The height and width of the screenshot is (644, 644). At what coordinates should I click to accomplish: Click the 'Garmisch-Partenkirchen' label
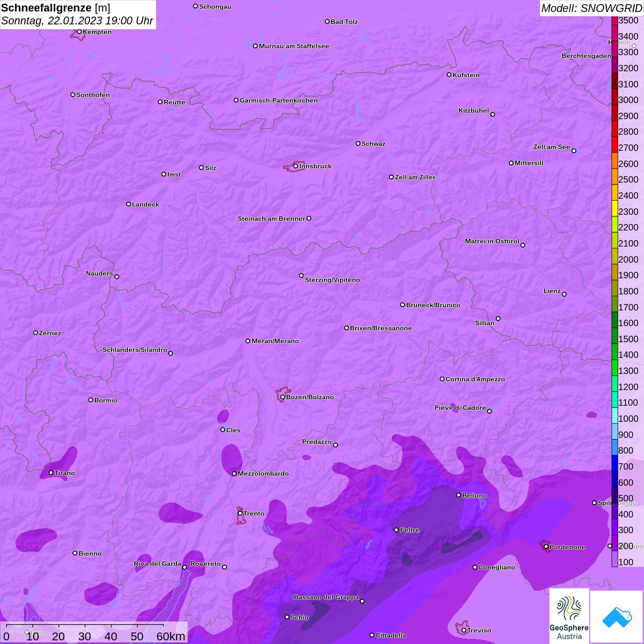(x=279, y=100)
